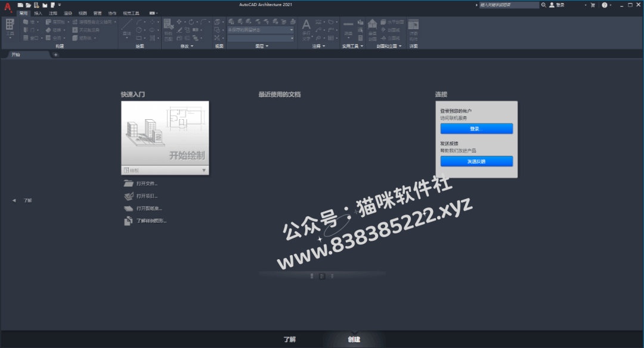The width and height of the screenshot is (644, 348).
Task: Switch to the 了解 bottom page tab
Action: (290, 340)
